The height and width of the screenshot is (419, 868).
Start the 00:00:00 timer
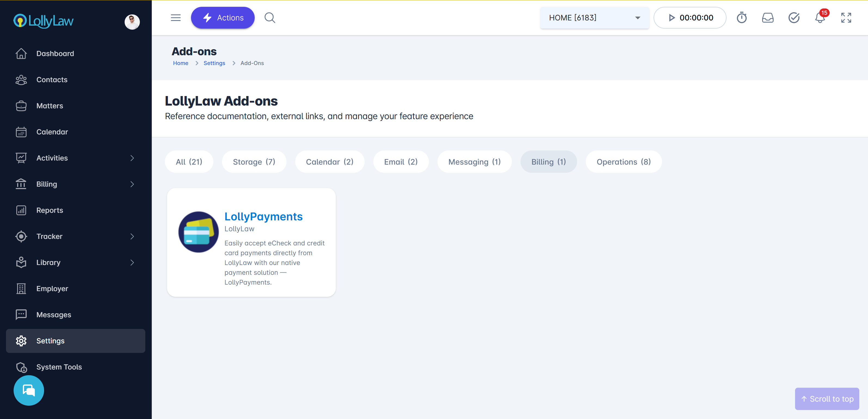(x=690, y=17)
